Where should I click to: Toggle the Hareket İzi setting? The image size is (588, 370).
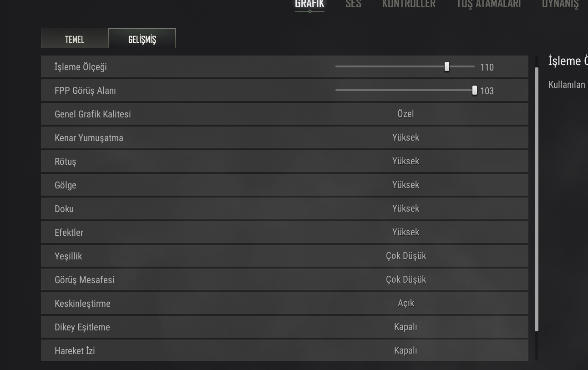[406, 350]
